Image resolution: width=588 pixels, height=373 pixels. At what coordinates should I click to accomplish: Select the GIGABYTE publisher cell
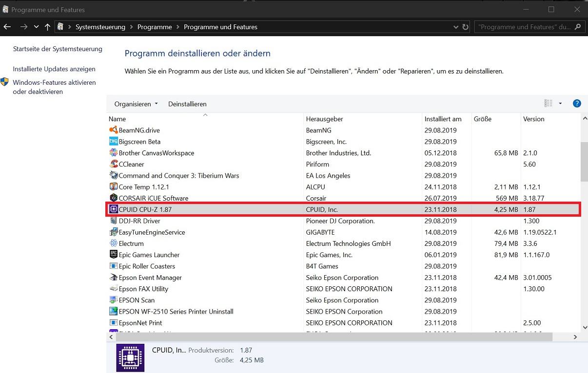point(320,232)
